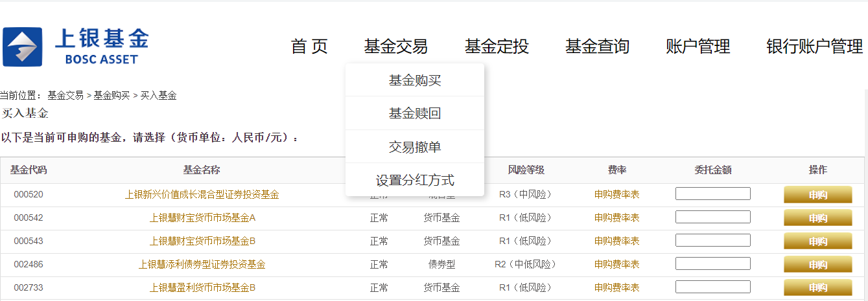Image resolution: width=868 pixels, height=301 pixels.
Task: Open 申购费率表 for fund 000543
Action: coord(616,241)
